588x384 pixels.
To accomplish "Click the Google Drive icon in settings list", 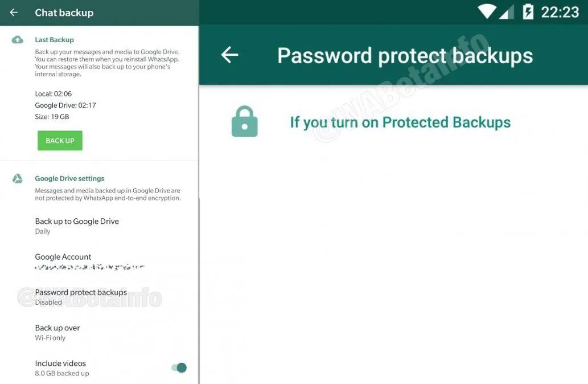I will click(x=17, y=178).
